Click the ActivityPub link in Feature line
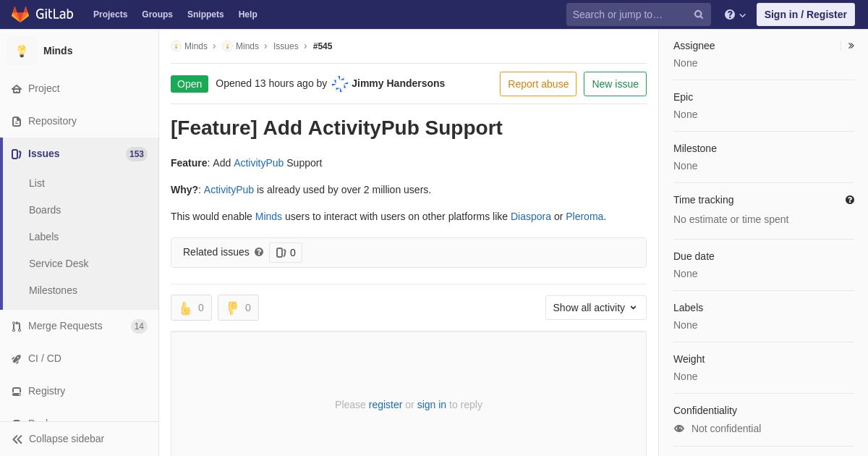This screenshot has height=456, width=868. click(258, 163)
